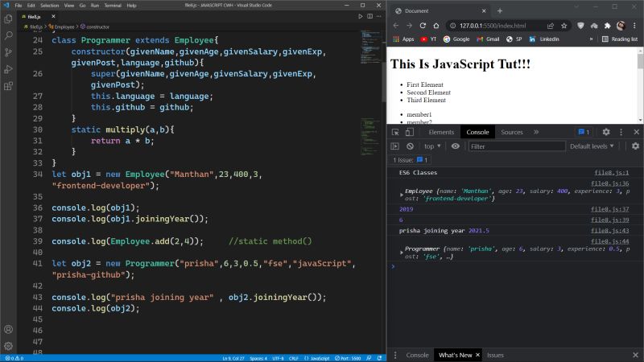The width and height of the screenshot is (644, 362).
Task: Open file8.js:36 source link
Action: tap(610, 183)
